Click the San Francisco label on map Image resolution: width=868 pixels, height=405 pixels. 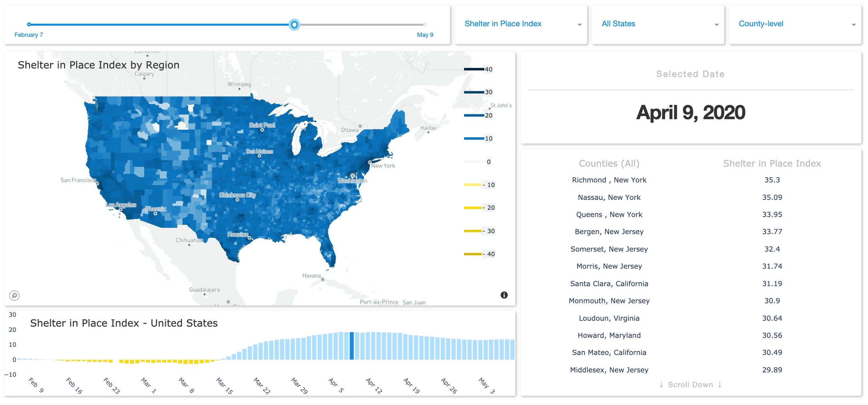pos(78,180)
